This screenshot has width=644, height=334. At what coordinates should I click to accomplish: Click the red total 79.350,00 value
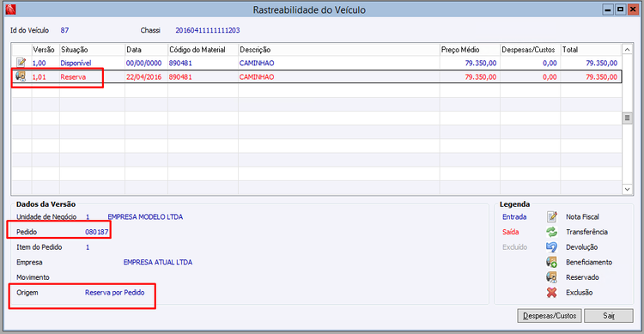coord(601,76)
